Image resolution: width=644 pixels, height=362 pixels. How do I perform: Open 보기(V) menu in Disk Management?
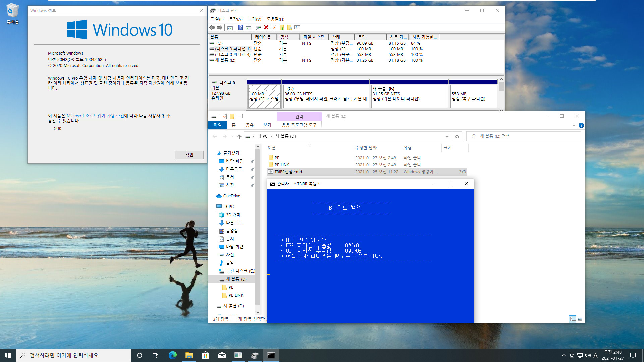click(254, 19)
